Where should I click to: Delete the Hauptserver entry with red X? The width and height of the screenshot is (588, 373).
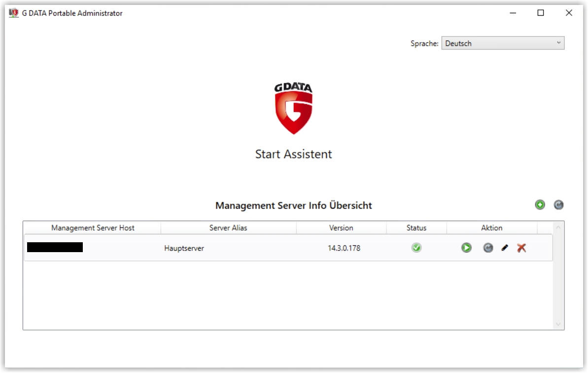521,248
